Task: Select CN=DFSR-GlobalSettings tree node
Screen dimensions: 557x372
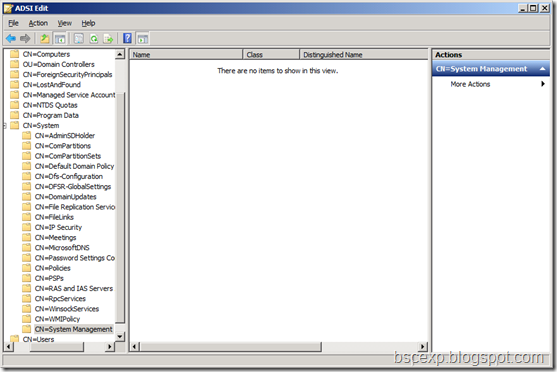Action: click(x=73, y=187)
